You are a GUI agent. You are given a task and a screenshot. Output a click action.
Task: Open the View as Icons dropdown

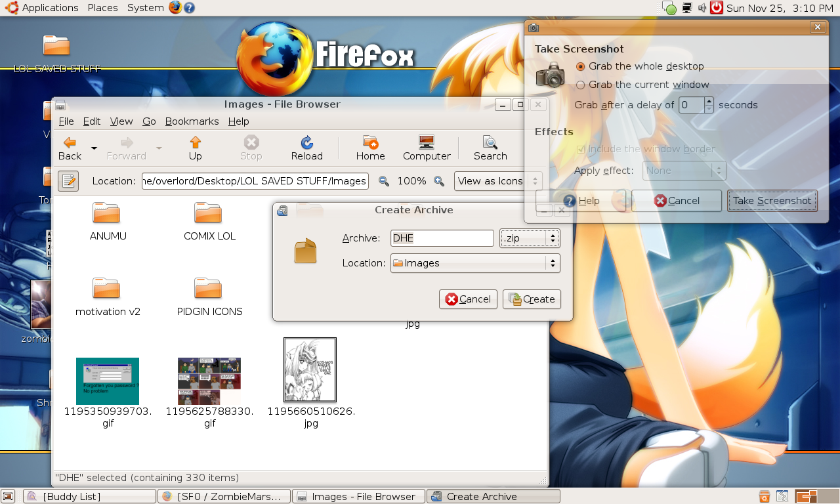tap(498, 181)
